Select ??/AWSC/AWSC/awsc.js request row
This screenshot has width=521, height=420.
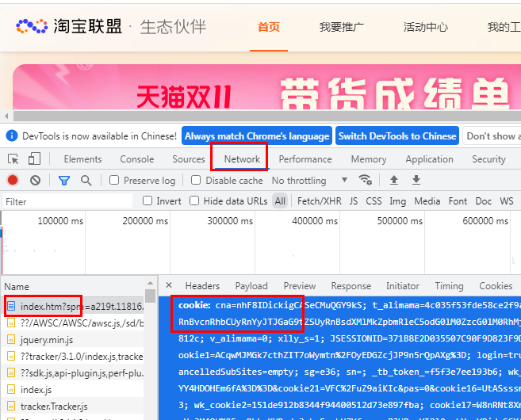point(73,323)
